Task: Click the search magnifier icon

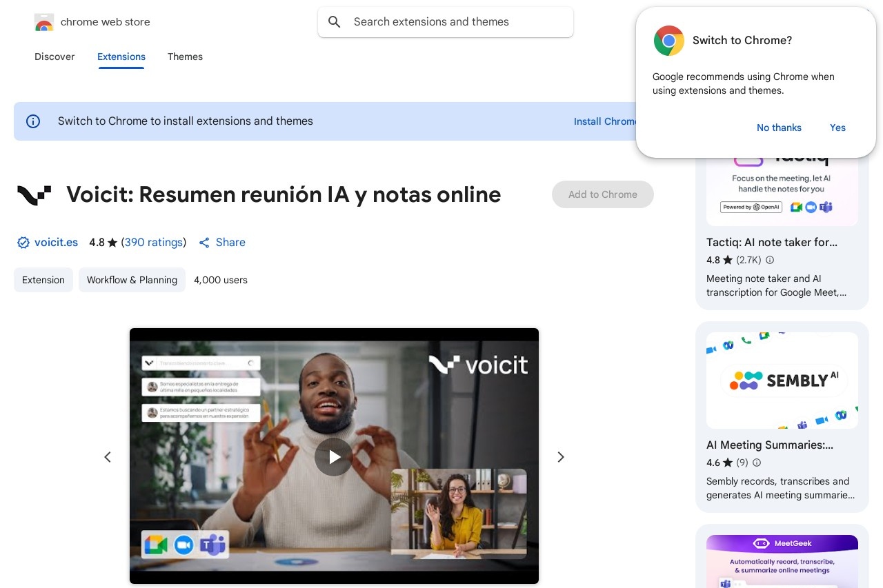Action: 335,22
